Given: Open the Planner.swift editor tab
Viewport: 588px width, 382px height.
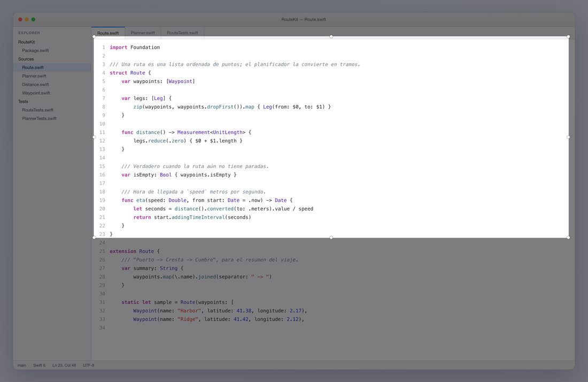Looking at the screenshot, I should (143, 33).
